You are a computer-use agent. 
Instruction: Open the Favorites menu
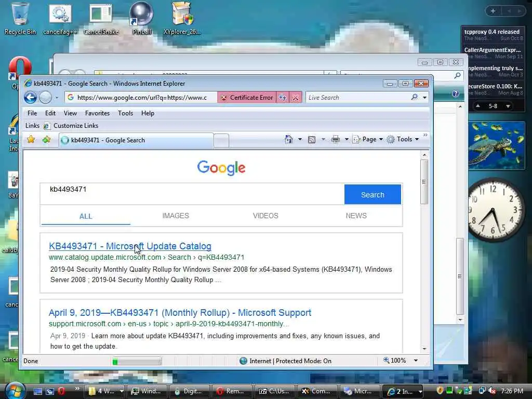click(x=97, y=113)
